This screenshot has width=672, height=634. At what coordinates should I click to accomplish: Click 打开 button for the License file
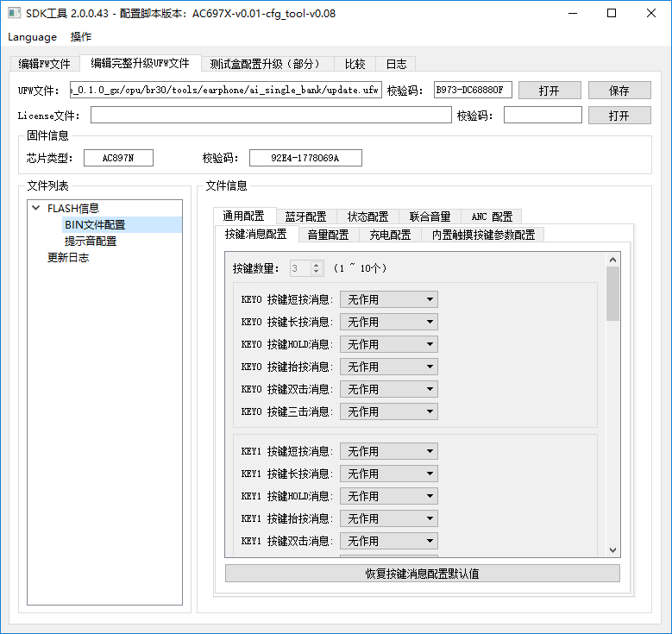pos(619,116)
